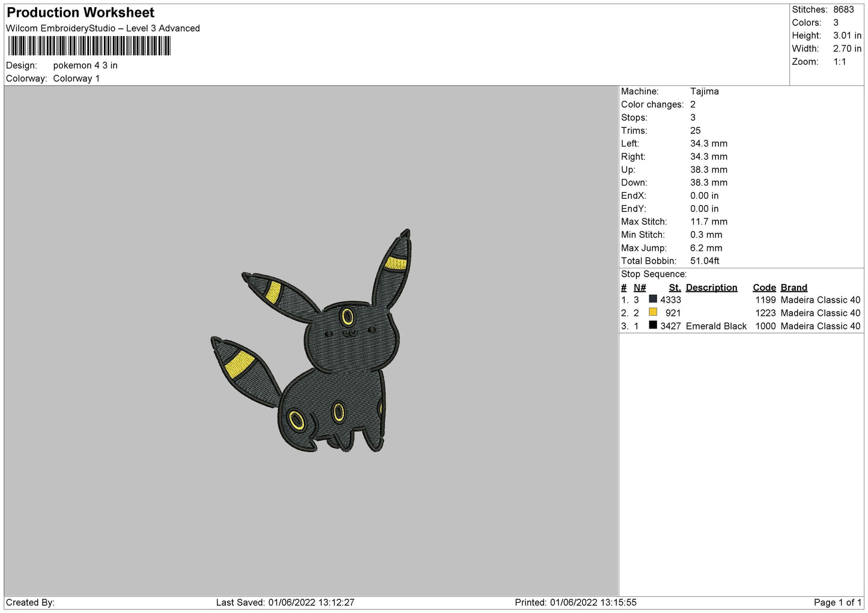Image resolution: width=868 pixels, height=613 pixels.
Task: Click the 'Page 1 of 1' indicator
Action: [x=837, y=602]
